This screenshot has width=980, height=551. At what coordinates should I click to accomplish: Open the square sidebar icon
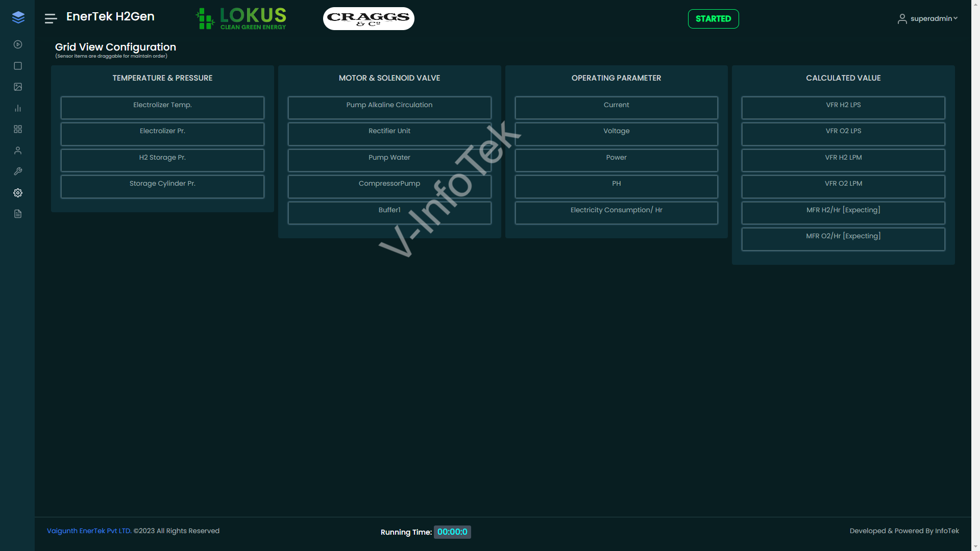pyautogui.click(x=18, y=66)
